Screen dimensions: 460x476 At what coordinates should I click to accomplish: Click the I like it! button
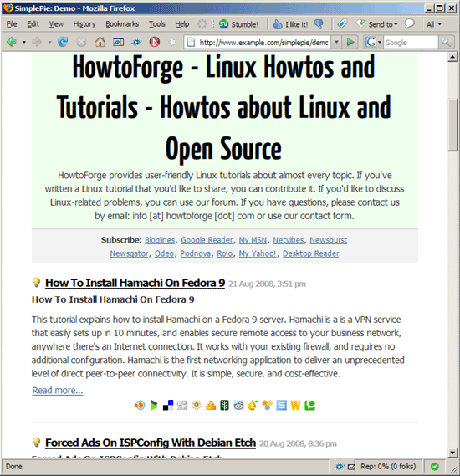(290, 24)
